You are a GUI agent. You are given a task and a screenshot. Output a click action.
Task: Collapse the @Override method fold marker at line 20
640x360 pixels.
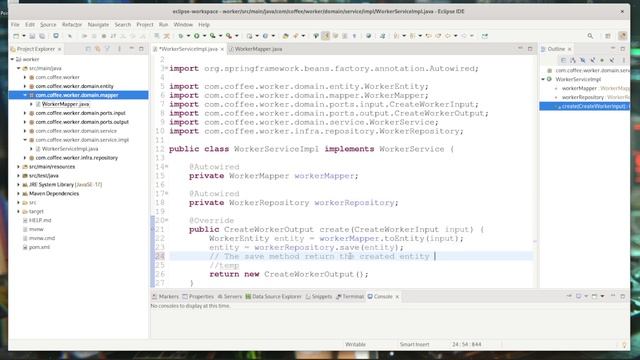167,220
